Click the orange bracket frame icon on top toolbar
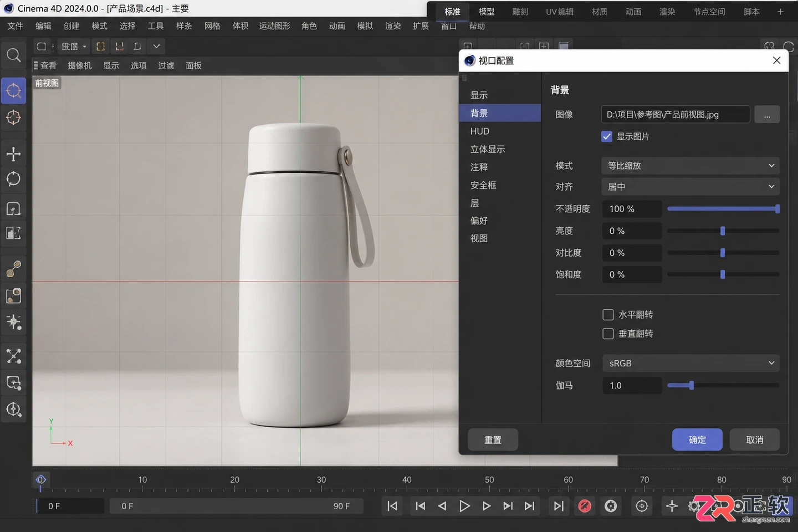The width and height of the screenshot is (798, 532). (x=100, y=47)
